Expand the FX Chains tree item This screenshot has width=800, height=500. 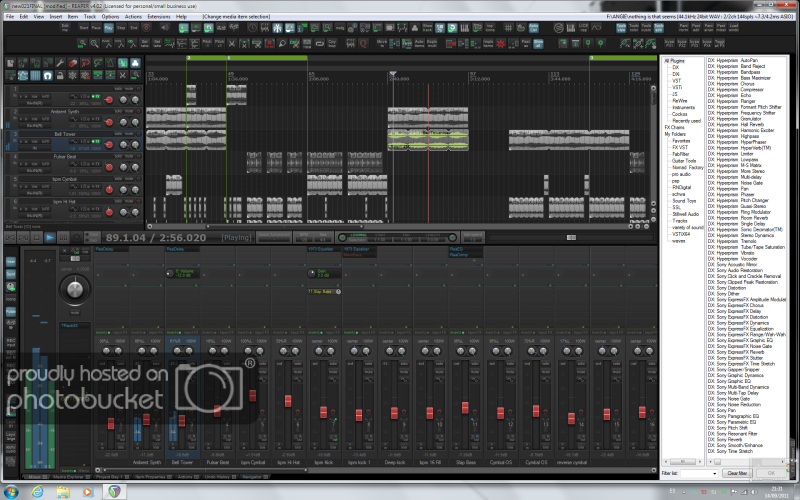pos(674,127)
